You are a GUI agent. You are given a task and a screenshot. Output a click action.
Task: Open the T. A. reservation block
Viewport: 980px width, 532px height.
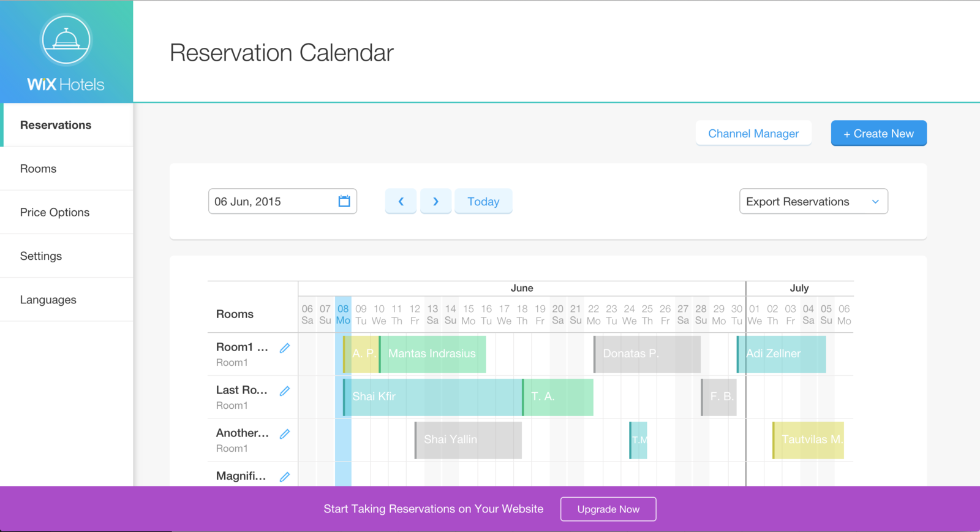pos(557,397)
